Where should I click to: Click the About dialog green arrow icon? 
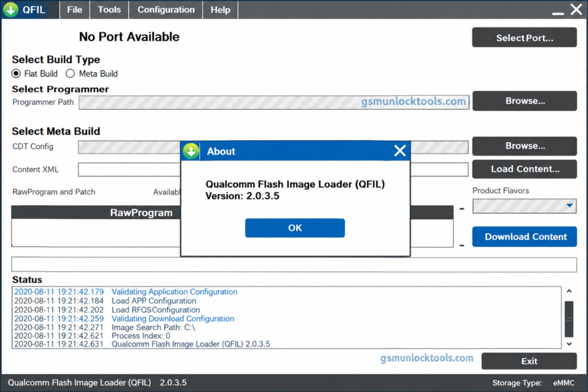pos(191,152)
